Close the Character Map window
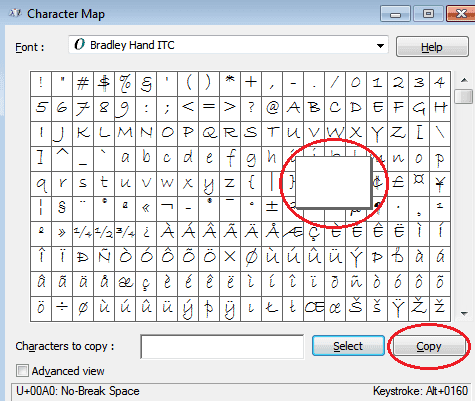The width and height of the screenshot is (475, 401). point(461,14)
